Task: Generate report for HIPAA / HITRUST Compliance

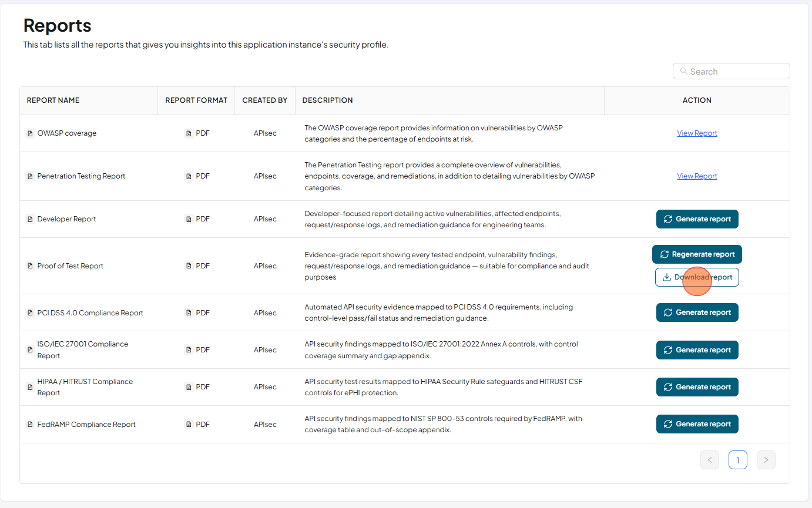Action: tap(697, 387)
